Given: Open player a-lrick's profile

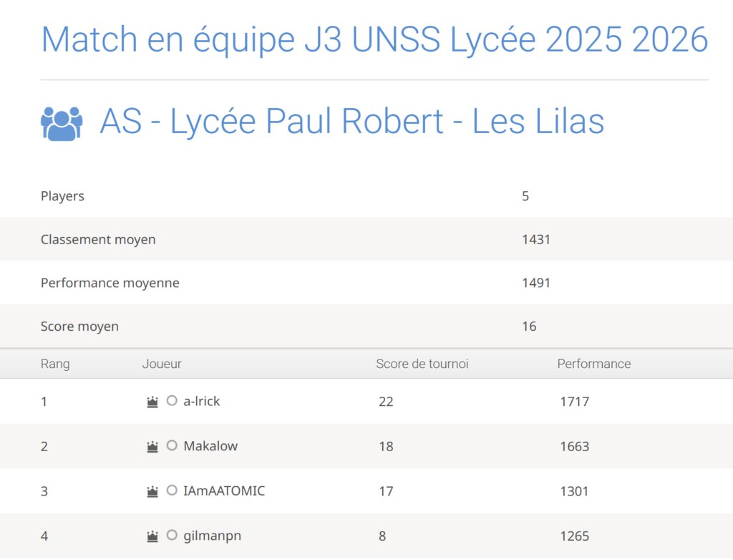Looking at the screenshot, I should 202,402.
